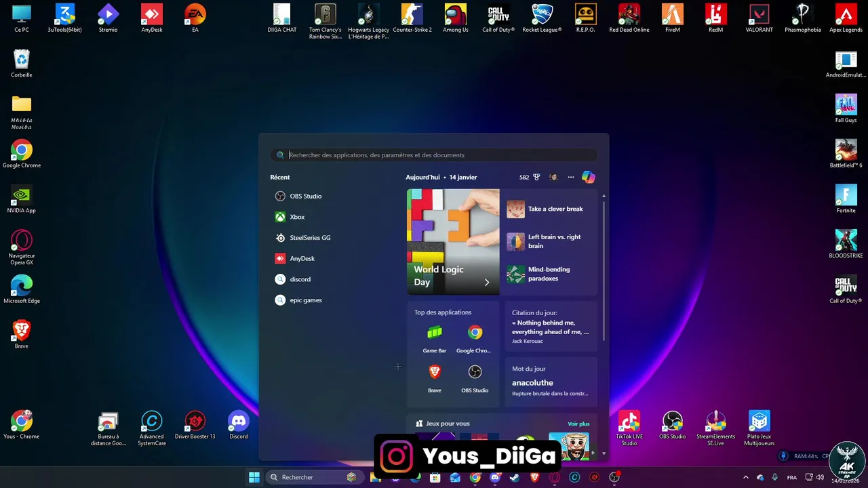The image size is (868, 488).
Task: Open AnyDesk from the Recent list
Action: [x=295, y=258]
